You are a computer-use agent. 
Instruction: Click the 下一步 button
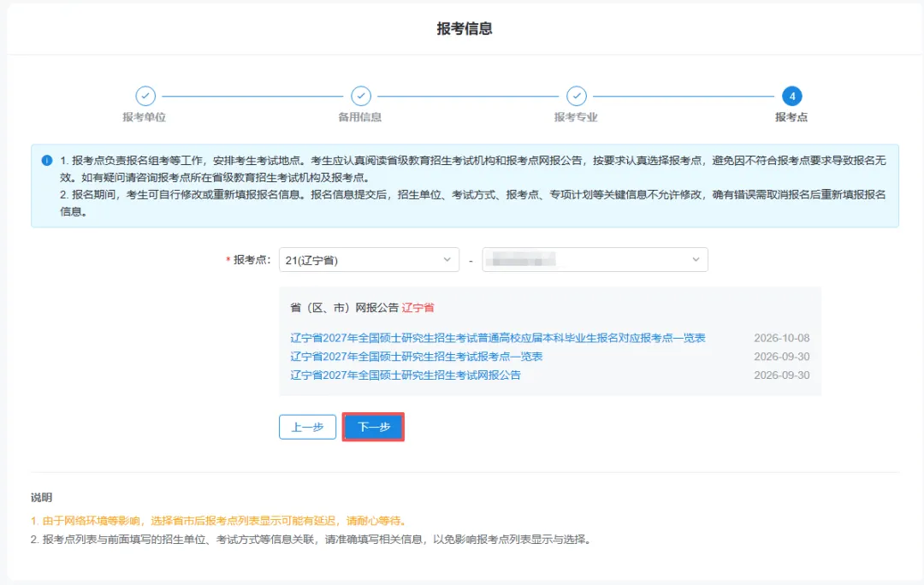pos(374,427)
